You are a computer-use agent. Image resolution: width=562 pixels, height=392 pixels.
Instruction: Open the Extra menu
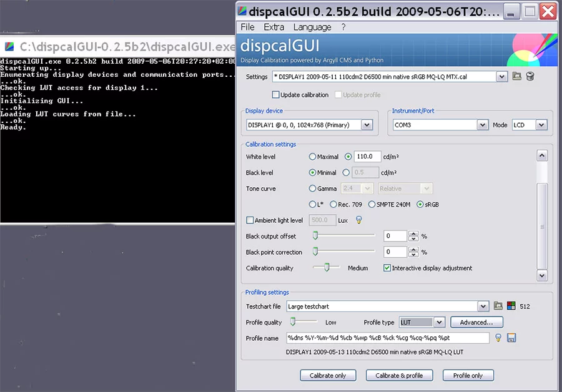(x=274, y=27)
